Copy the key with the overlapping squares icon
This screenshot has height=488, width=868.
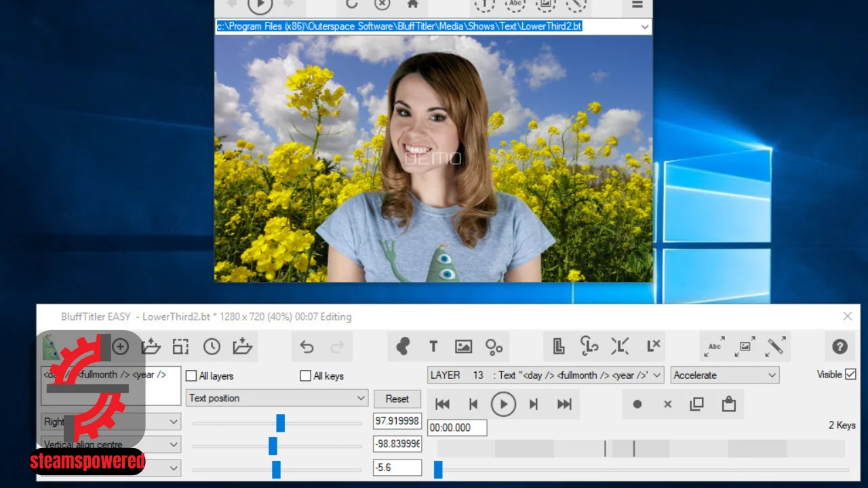(696, 404)
